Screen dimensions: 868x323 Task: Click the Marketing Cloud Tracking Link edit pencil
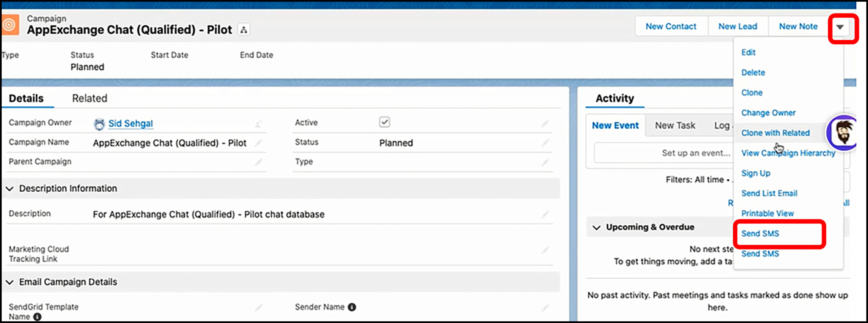pyautogui.click(x=545, y=250)
